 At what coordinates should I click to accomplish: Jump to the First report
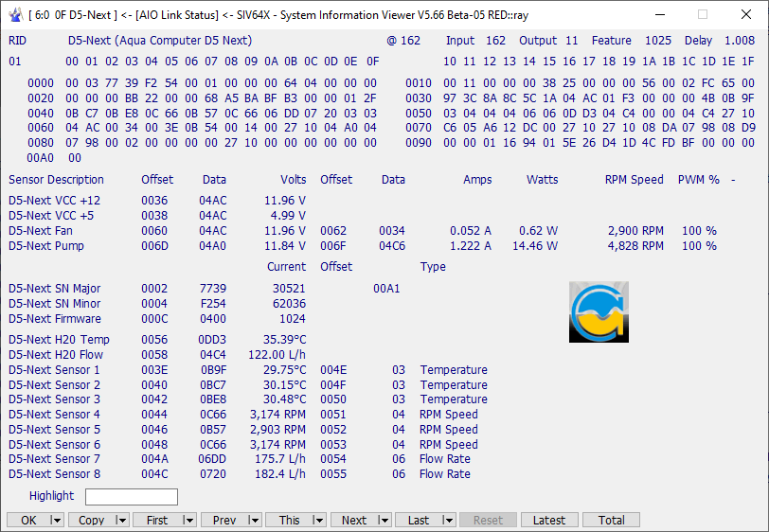point(156,520)
